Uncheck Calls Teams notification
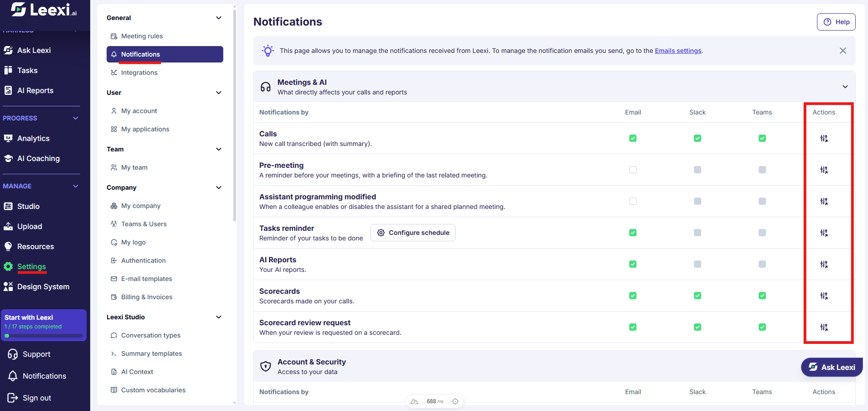The height and width of the screenshot is (411, 868). coord(762,138)
